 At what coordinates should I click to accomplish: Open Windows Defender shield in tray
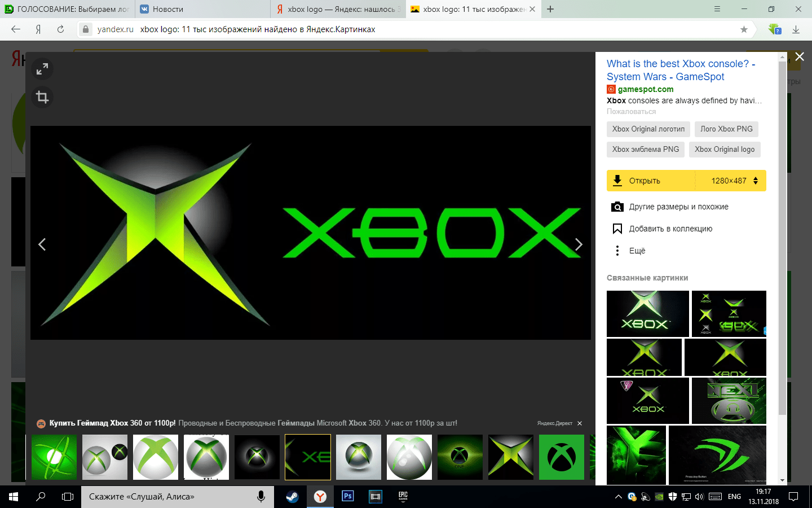pos(673,497)
